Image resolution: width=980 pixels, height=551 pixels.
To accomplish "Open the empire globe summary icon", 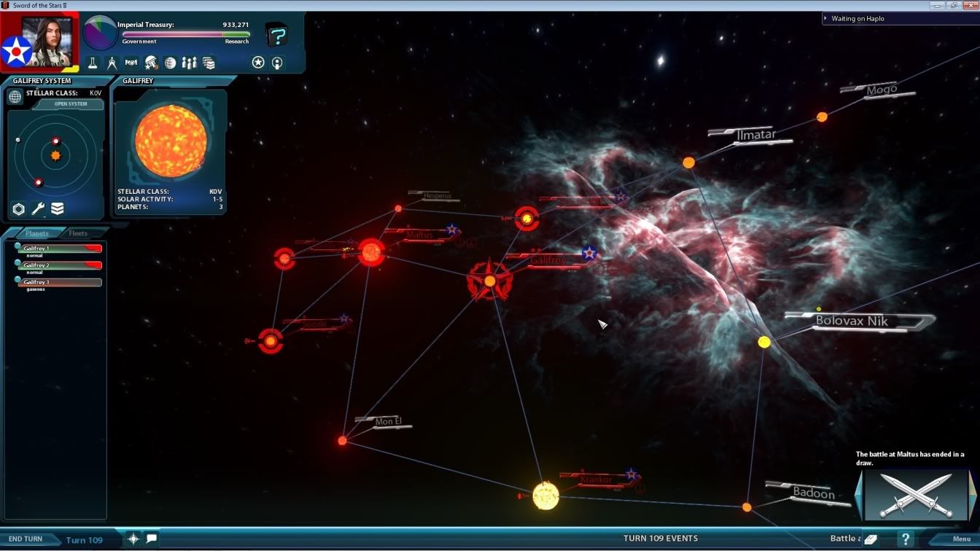I will 170,63.
